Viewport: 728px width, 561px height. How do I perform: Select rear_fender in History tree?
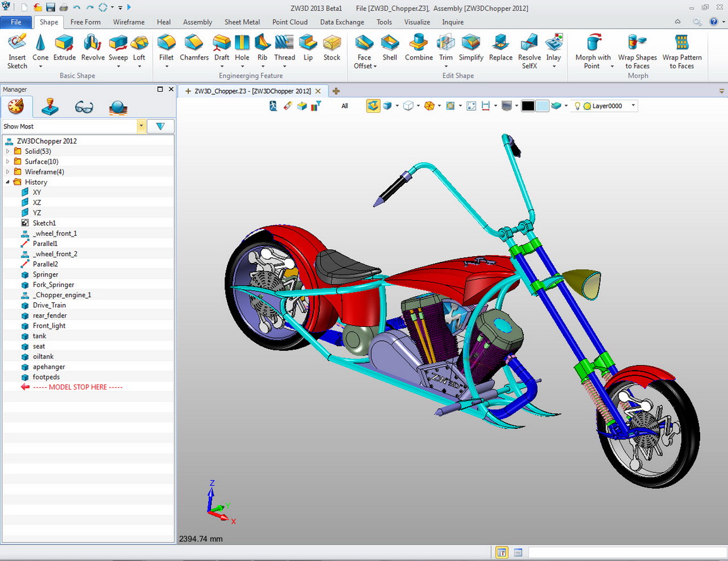pyautogui.click(x=50, y=315)
